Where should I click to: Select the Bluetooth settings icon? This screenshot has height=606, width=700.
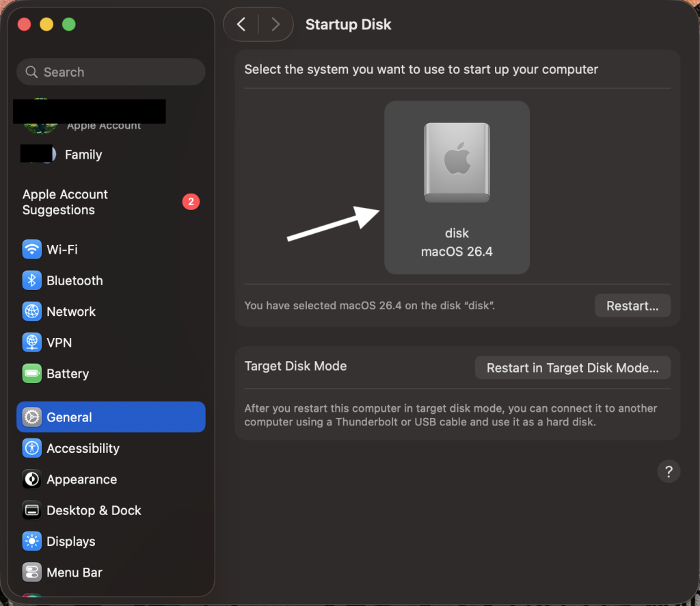click(31, 280)
